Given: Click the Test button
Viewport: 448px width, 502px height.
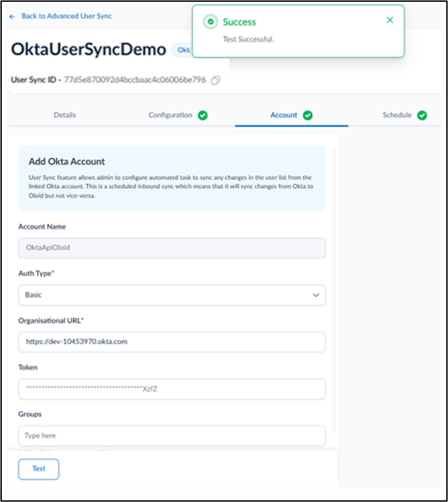Looking at the screenshot, I should tap(39, 469).
